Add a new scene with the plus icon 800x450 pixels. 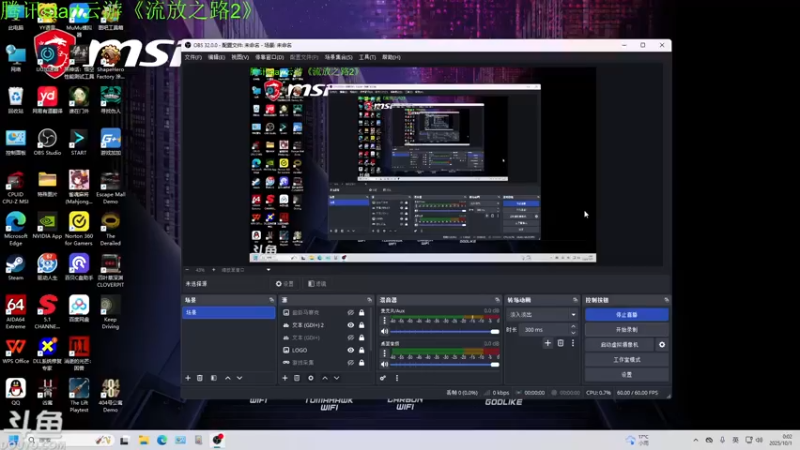[188, 378]
